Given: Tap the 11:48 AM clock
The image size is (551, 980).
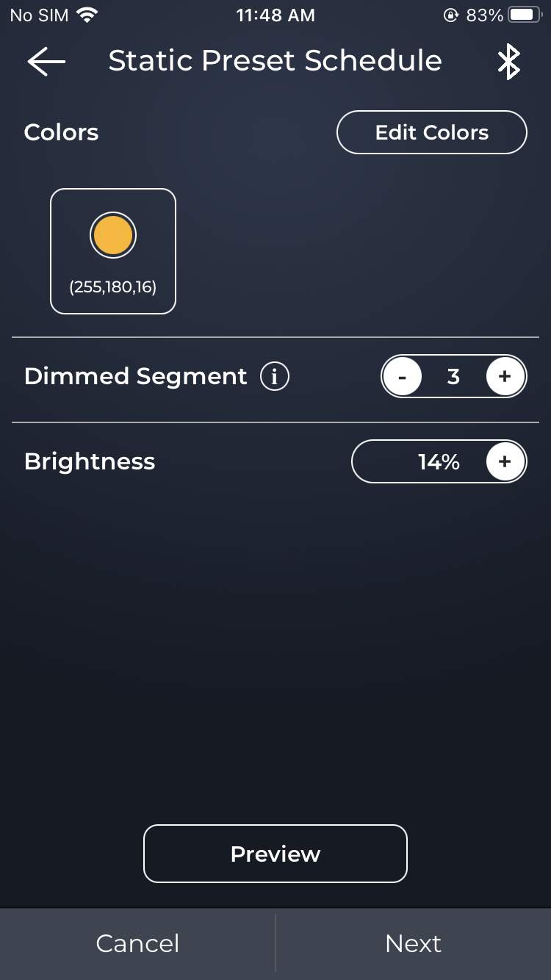Looking at the screenshot, I should point(275,15).
